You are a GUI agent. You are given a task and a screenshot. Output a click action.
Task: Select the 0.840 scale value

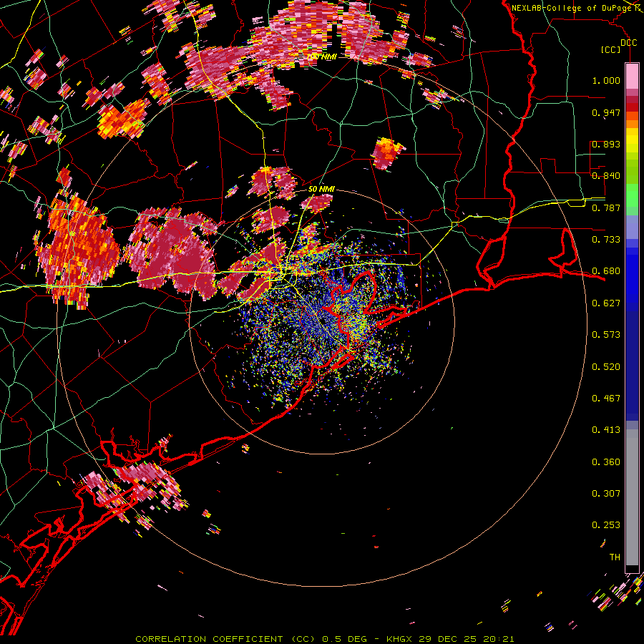click(x=606, y=176)
